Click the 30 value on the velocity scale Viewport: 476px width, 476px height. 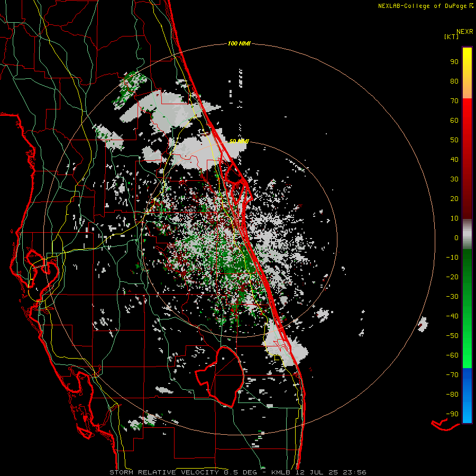(x=454, y=179)
